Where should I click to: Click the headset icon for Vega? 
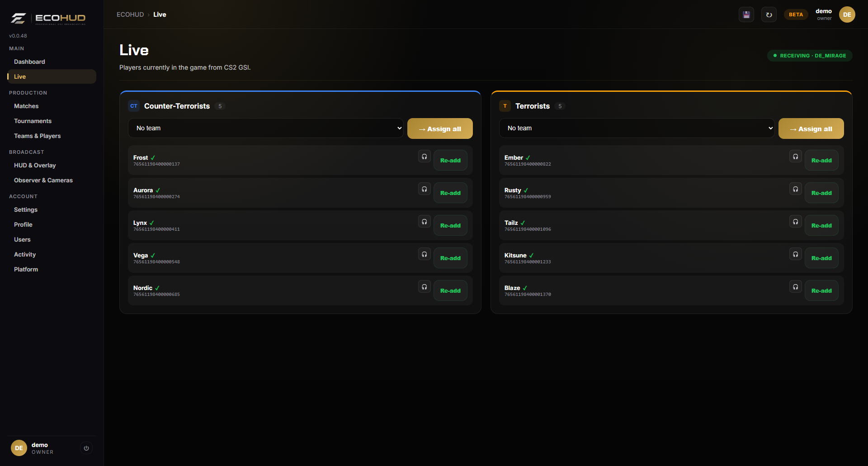[x=425, y=254]
